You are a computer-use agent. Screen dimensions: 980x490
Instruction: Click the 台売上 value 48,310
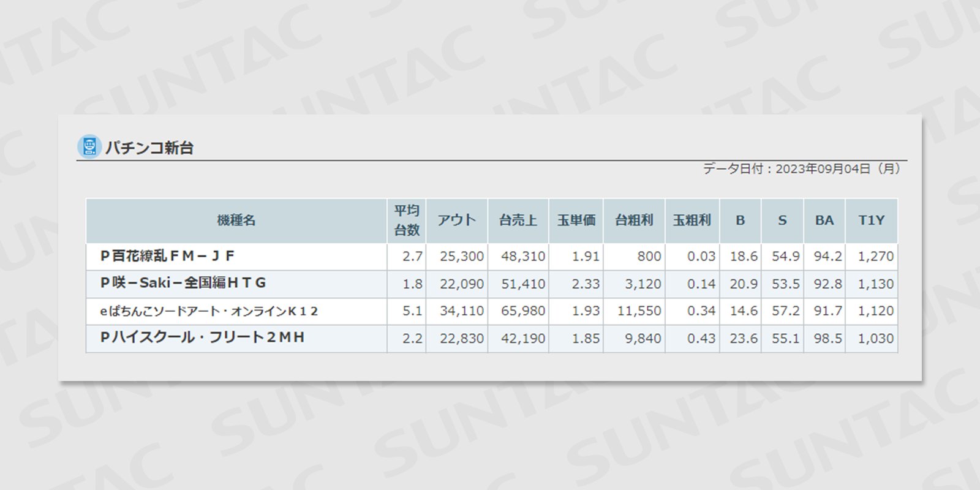tap(523, 257)
